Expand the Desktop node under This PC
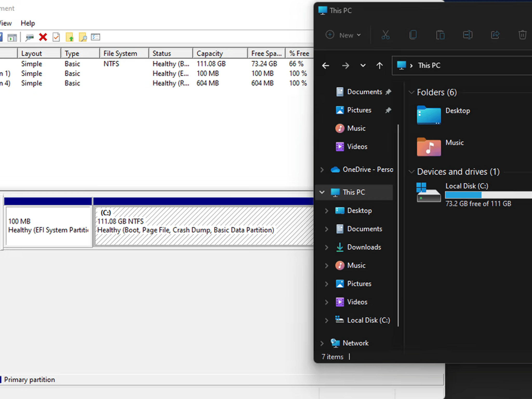The height and width of the screenshot is (399, 532). 327,211
